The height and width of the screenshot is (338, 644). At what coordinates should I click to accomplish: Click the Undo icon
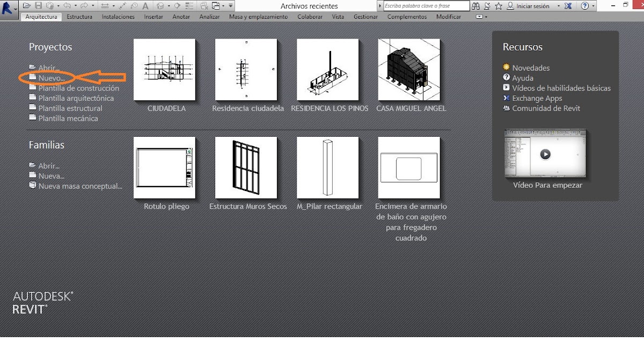(x=67, y=5)
